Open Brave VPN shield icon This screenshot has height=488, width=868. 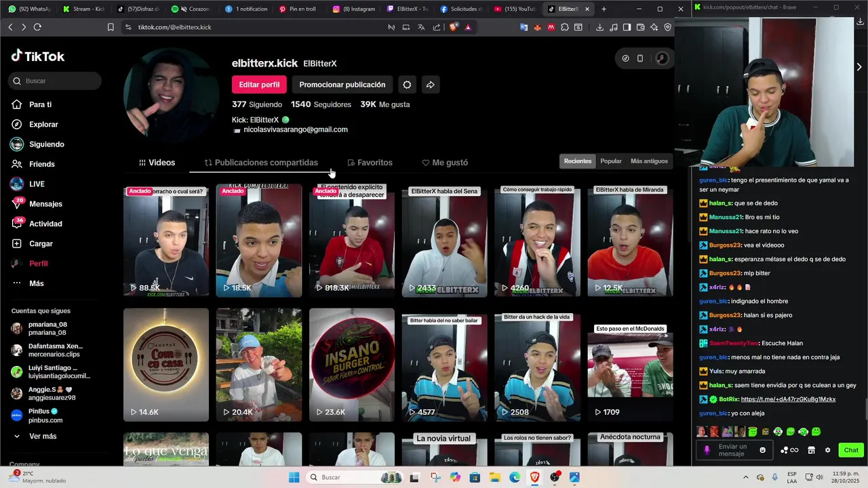click(x=668, y=27)
